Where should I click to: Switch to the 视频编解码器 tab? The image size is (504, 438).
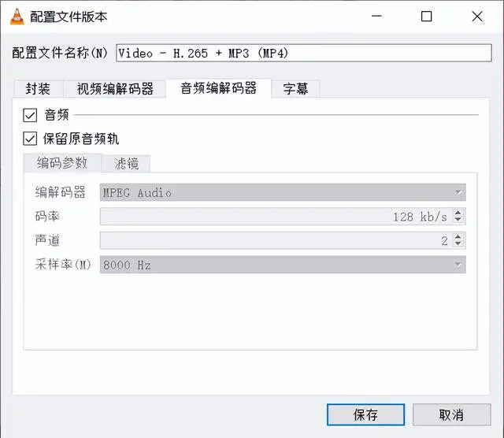(x=115, y=89)
